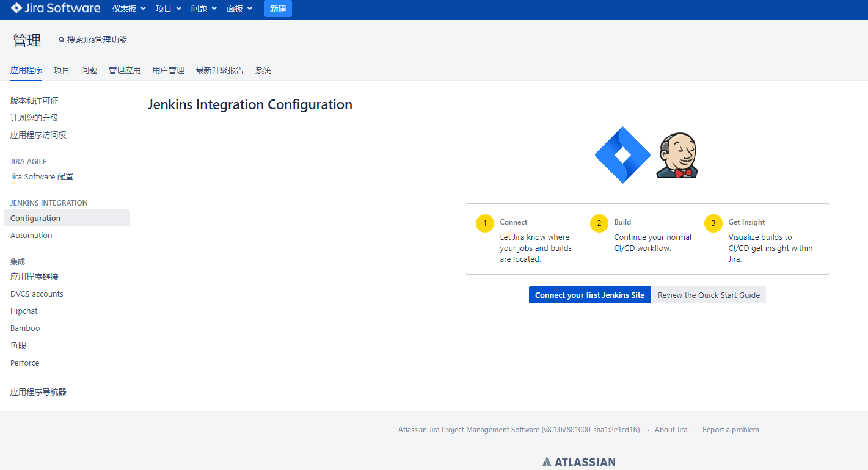
Task: Open the 最新升级报告 tab
Action: [220, 70]
